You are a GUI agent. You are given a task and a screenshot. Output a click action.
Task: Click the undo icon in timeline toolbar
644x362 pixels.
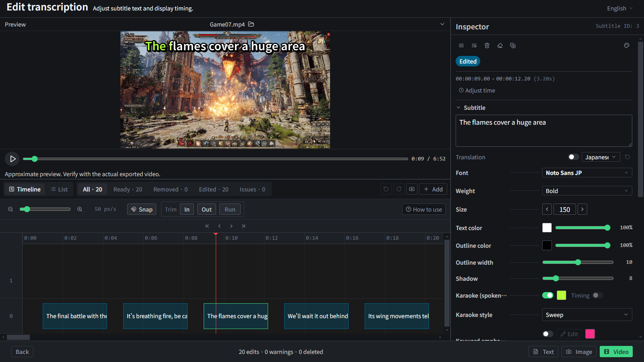pos(386,189)
